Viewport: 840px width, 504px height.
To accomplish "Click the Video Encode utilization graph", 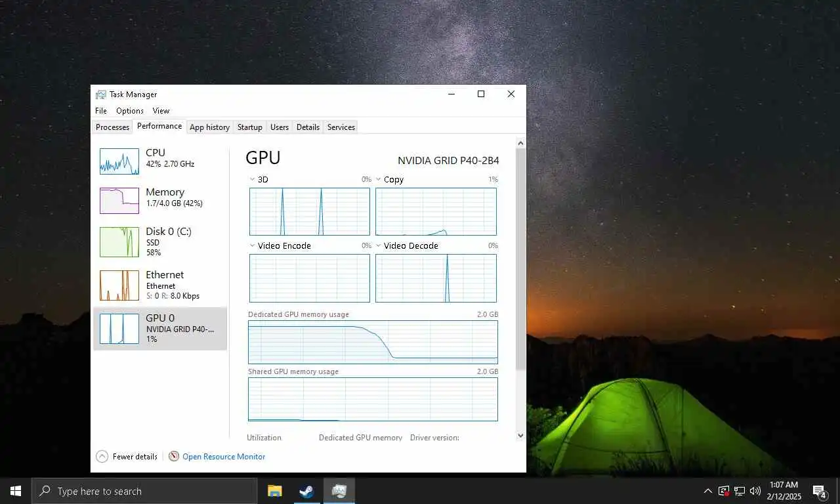I will pos(310,278).
